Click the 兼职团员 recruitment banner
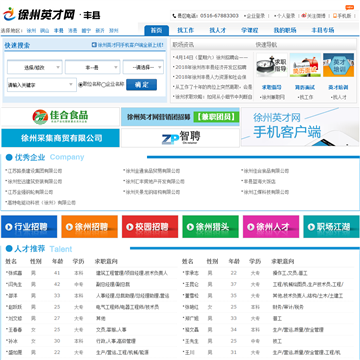Screen dimensions: 360x360 click(x=180, y=117)
